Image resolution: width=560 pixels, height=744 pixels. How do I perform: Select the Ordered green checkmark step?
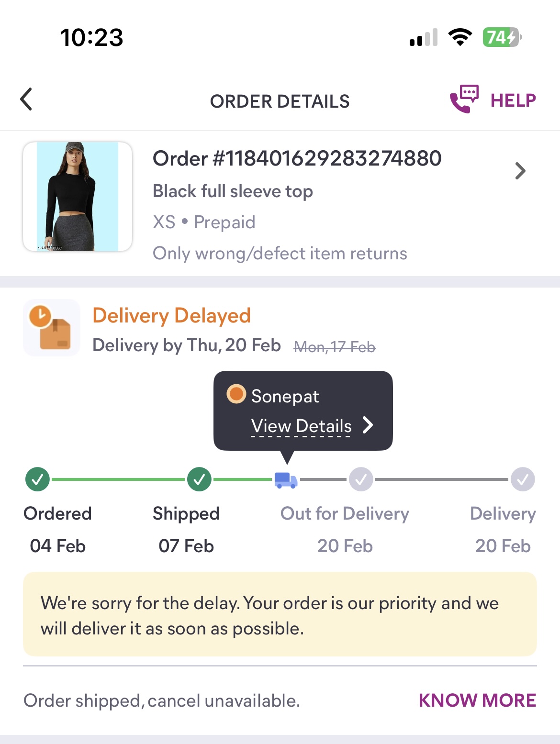(37, 479)
